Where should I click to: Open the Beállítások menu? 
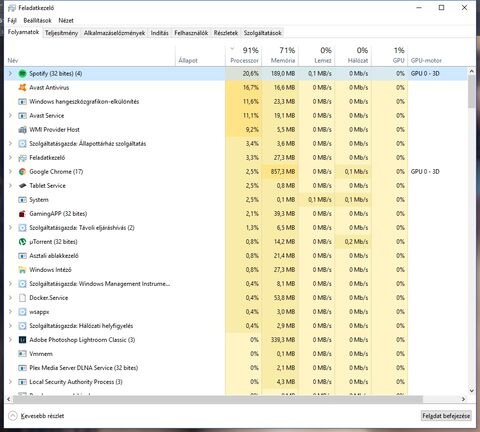click(37, 20)
